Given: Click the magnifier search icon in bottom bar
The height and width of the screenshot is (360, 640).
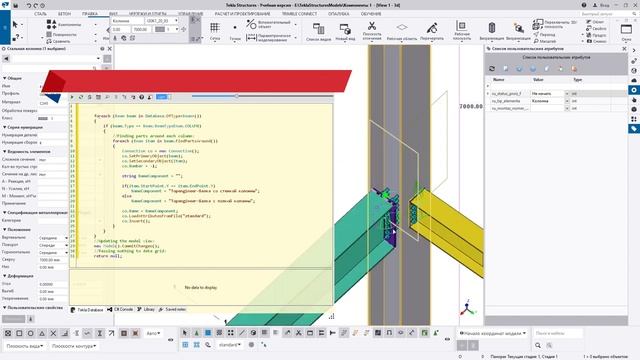Looking at the screenshot, I should pos(538,345).
